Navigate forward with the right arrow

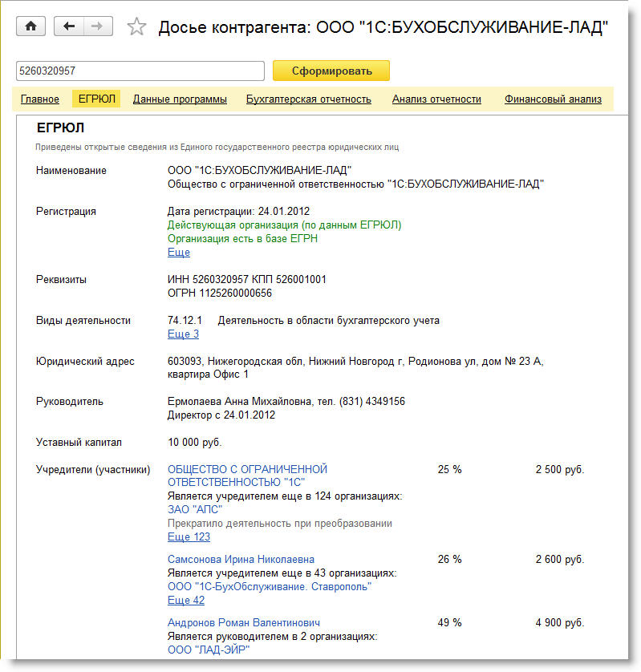[98, 26]
